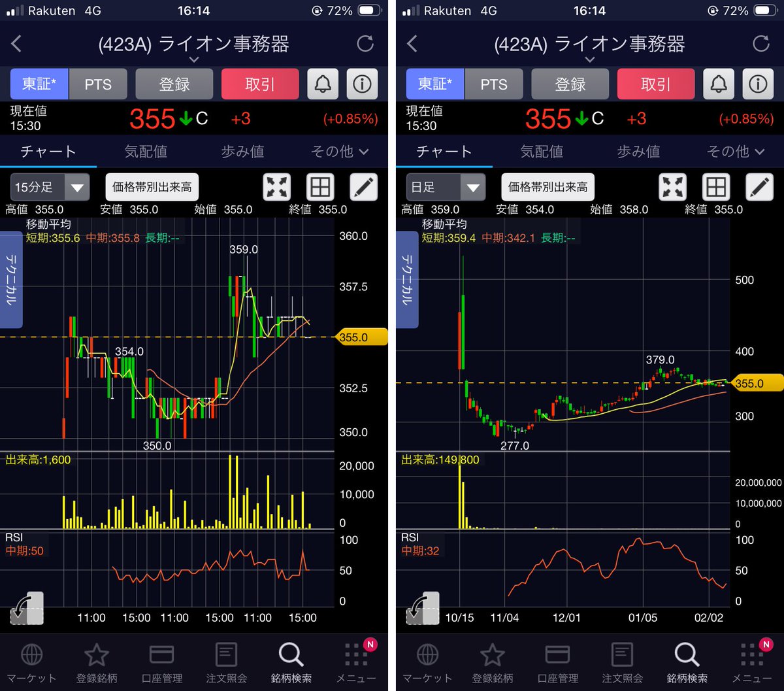This screenshot has width=784, height=691.
Task: Open grid layout icon on left chart
Action: click(320, 187)
